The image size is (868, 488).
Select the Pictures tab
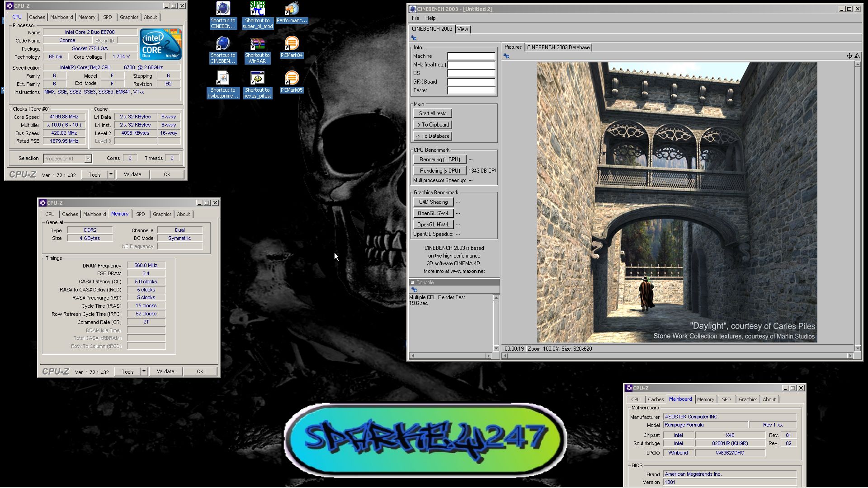[513, 47]
